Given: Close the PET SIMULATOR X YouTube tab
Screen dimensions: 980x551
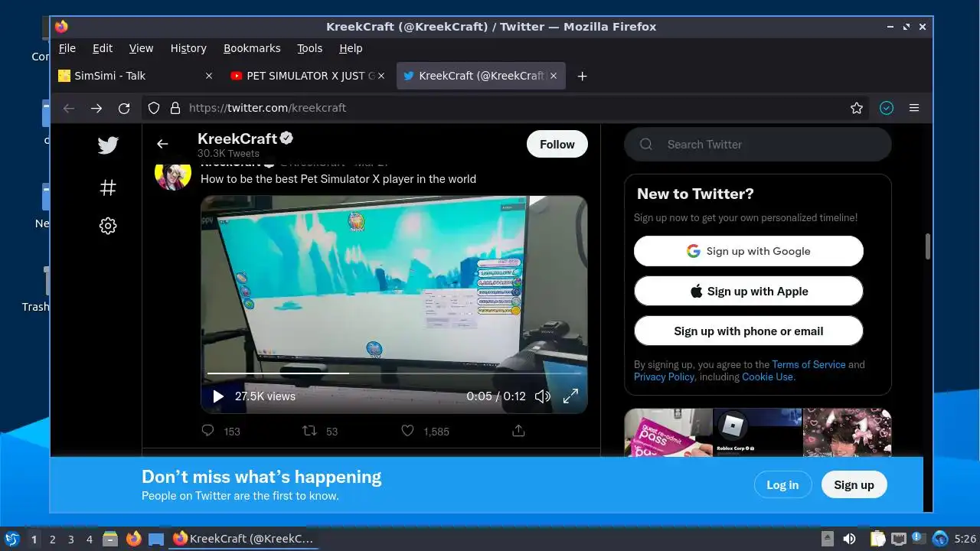Looking at the screenshot, I should click(381, 76).
